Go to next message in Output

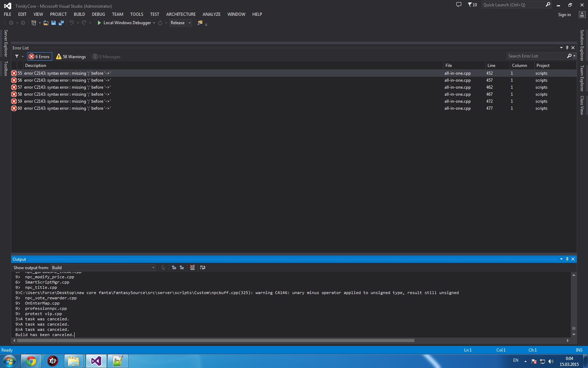(x=182, y=267)
